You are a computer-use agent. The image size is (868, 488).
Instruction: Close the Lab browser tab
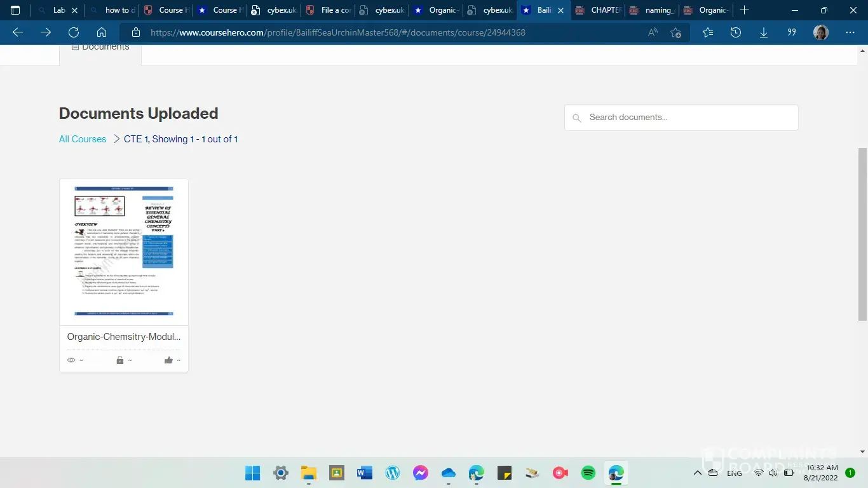[x=74, y=10]
